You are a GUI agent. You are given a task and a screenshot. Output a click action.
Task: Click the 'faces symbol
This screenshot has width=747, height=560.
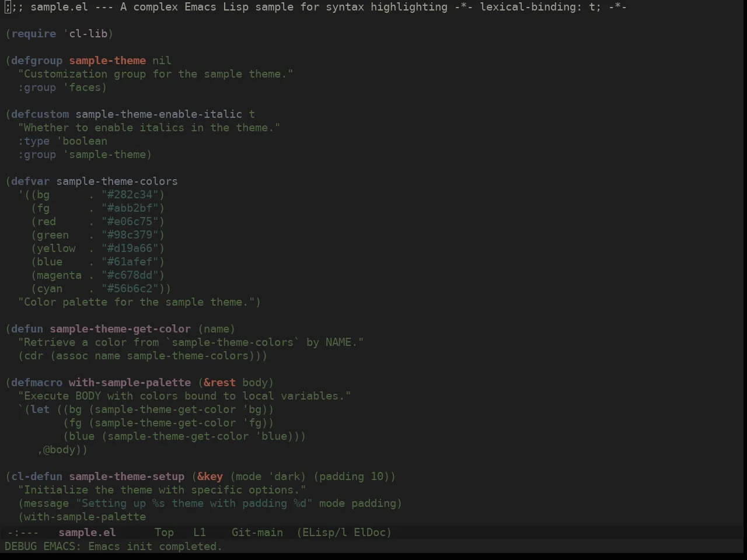click(x=82, y=87)
